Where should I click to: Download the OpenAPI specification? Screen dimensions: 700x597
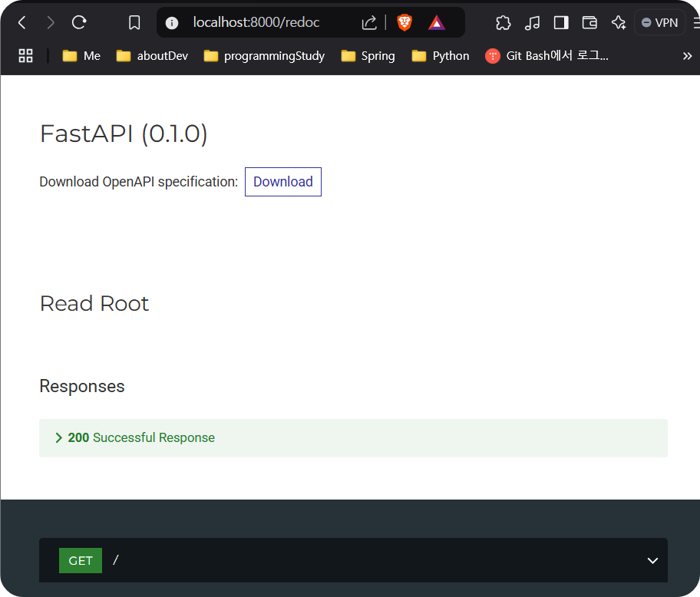[283, 182]
